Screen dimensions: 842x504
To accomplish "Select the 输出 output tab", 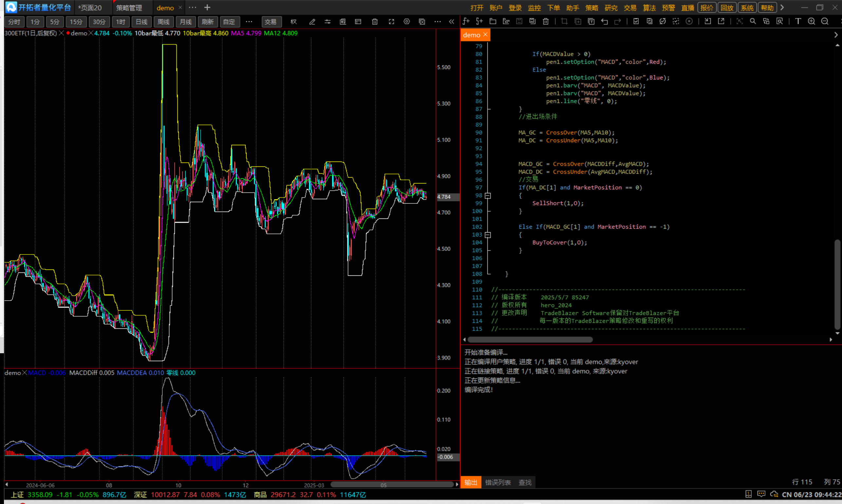I will click(x=471, y=482).
